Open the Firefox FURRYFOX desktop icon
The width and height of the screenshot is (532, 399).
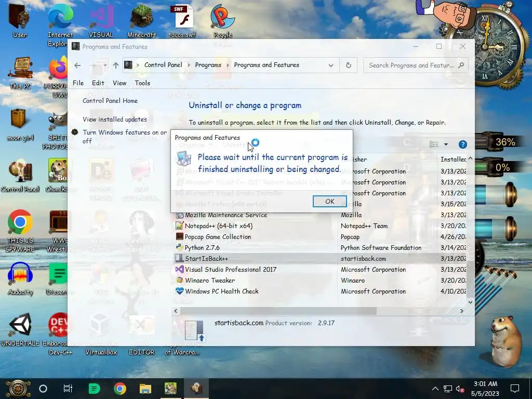59,77
